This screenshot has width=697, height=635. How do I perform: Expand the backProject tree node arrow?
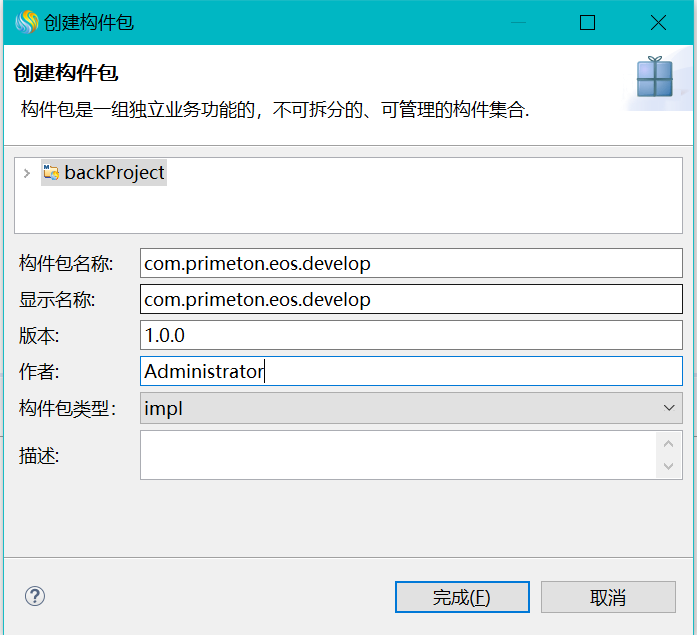(27, 173)
